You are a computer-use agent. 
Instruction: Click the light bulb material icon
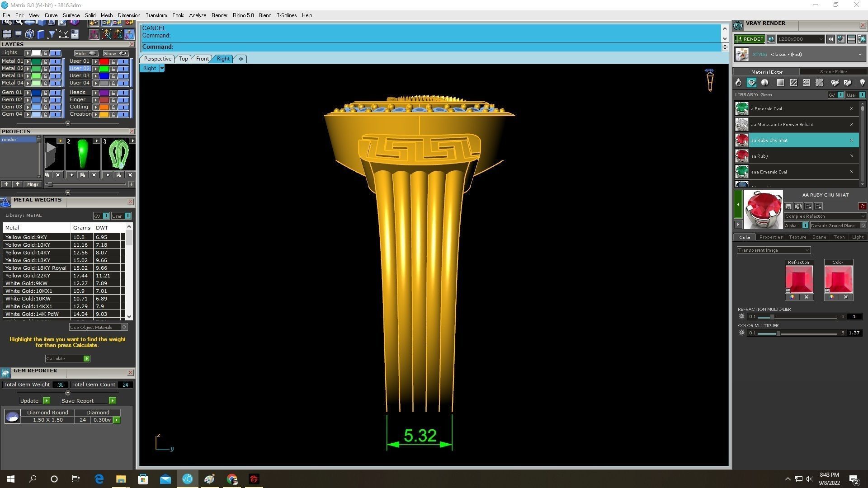coord(862,83)
